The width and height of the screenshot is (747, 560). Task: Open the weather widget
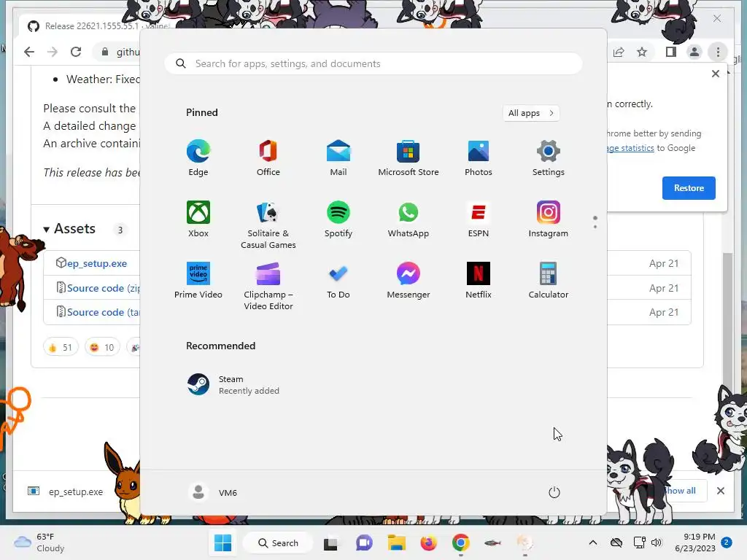pyautogui.click(x=39, y=542)
